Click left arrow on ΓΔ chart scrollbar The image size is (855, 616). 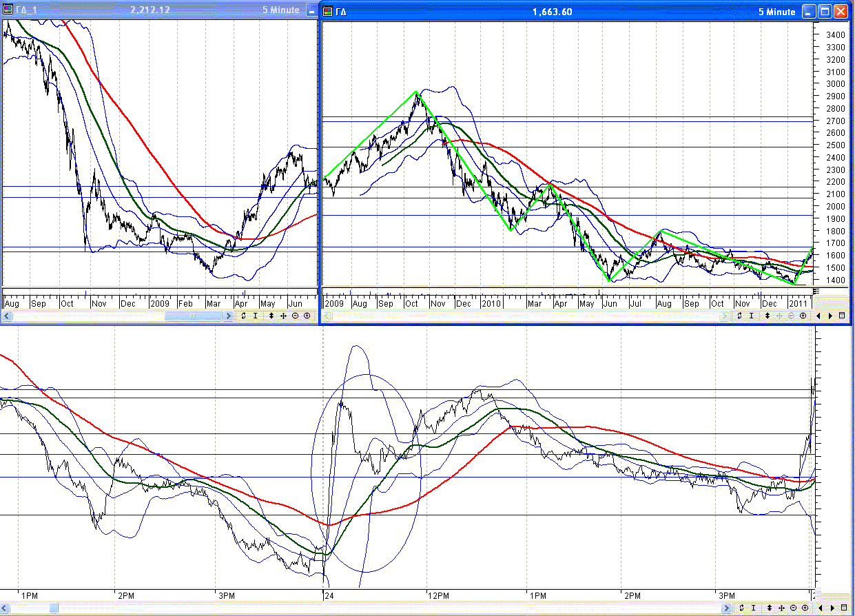(x=327, y=316)
